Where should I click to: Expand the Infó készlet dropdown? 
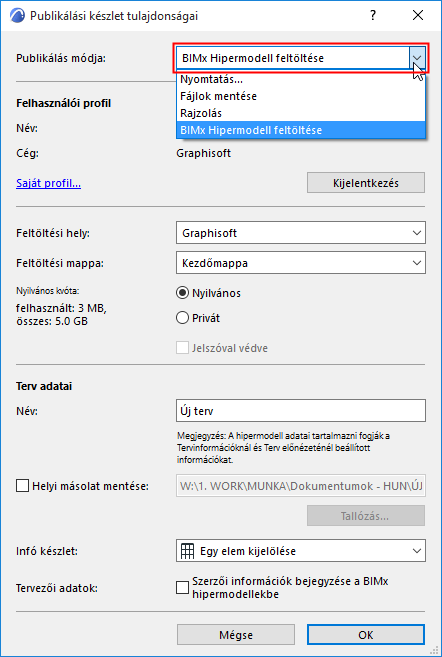(301, 551)
